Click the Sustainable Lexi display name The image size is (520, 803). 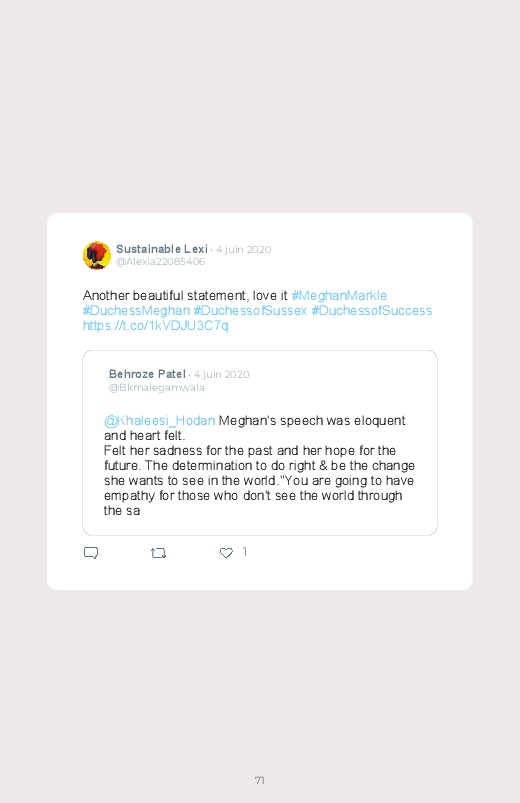click(162, 249)
